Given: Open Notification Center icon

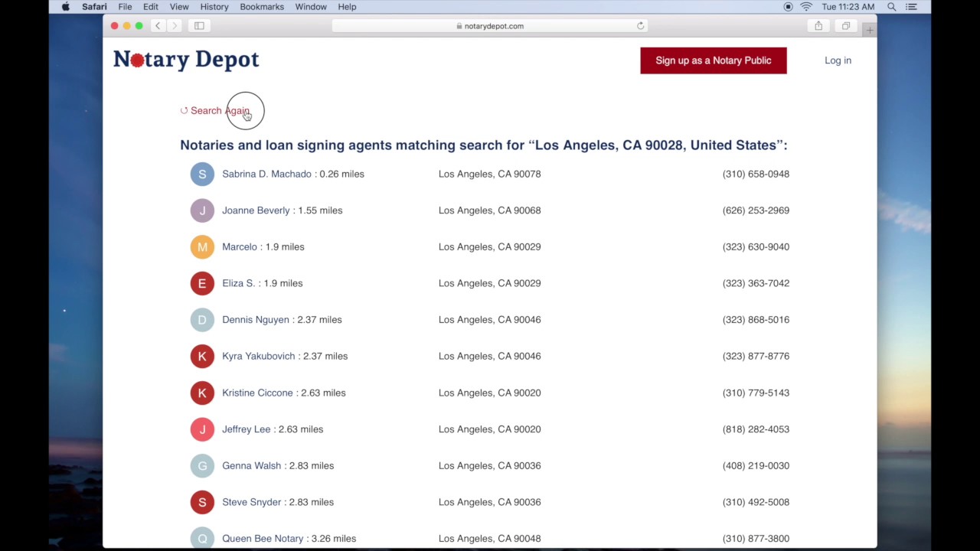Looking at the screenshot, I should tap(911, 7).
